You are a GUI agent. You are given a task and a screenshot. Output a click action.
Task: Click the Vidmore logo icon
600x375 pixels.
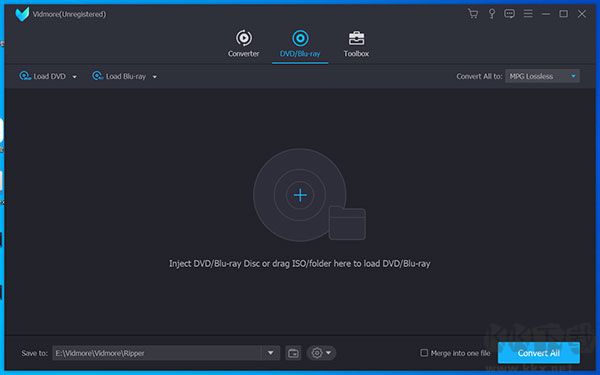(22, 14)
